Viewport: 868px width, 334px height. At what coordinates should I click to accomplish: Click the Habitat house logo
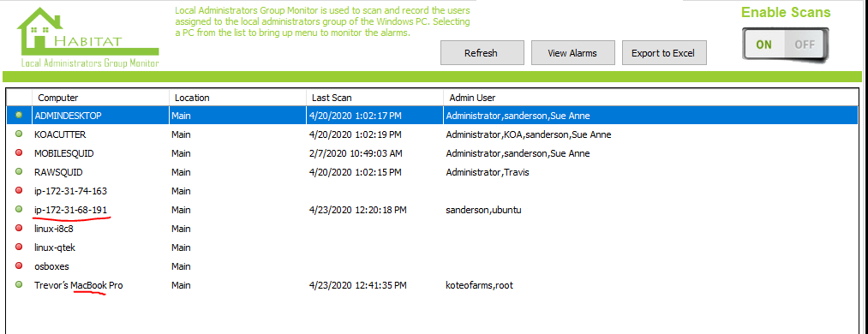pyautogui.click(x=88, y=37)
